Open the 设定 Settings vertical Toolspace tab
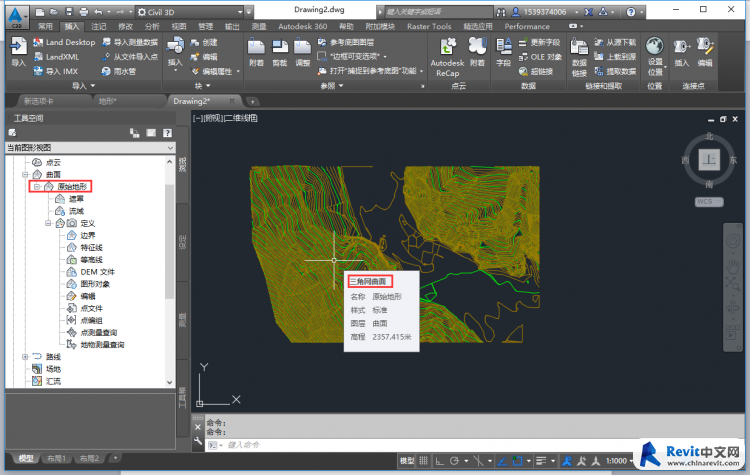Screen dimensions: 750x475 182,242
